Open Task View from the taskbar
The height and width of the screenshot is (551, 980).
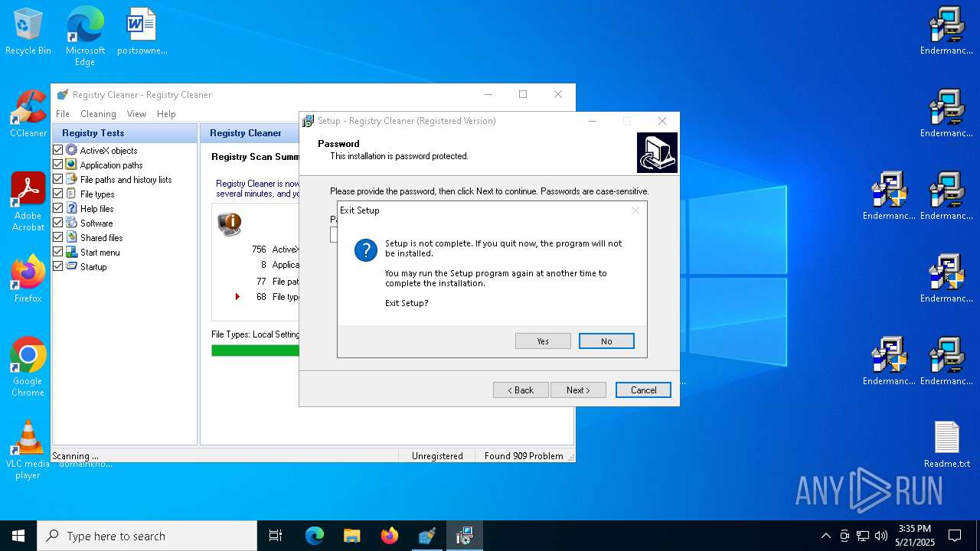pos(276,536)
